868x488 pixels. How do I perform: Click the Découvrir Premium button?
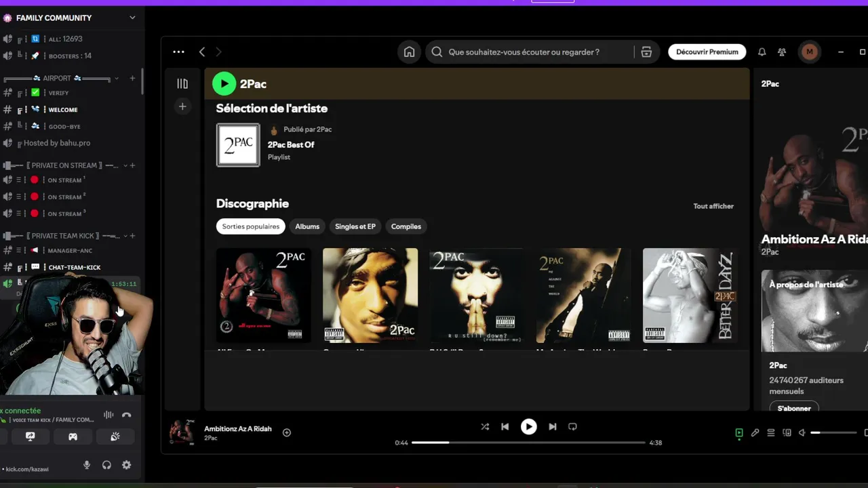(x=707, y=52)
